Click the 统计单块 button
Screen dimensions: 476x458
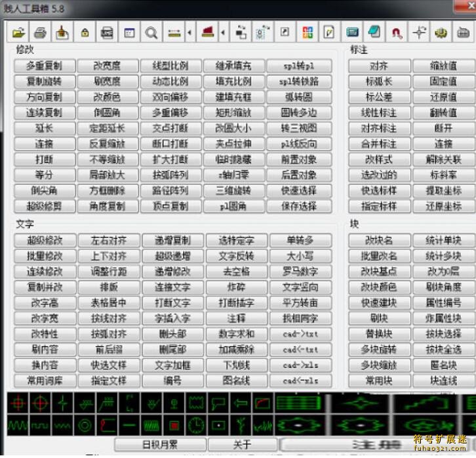click(x=444, y=240)
